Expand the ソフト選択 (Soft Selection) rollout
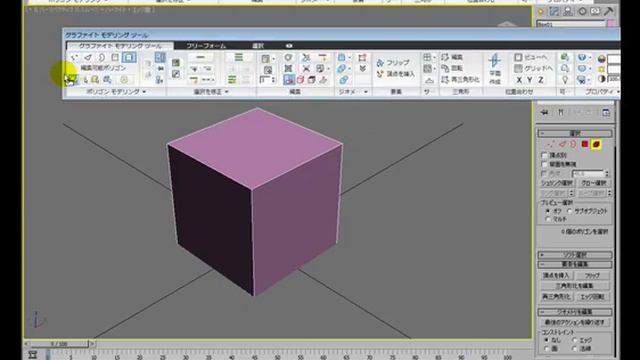 tap(575, 255)
